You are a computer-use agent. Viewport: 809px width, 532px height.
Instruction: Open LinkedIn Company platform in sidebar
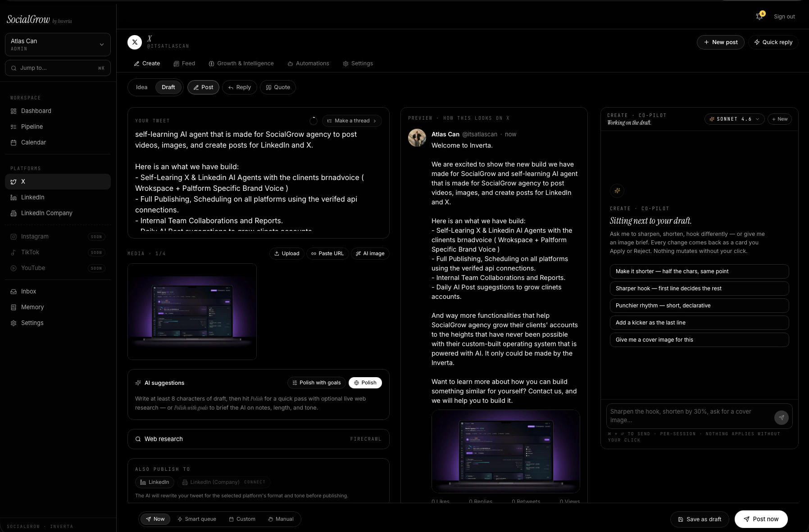(x=58, y=213)
